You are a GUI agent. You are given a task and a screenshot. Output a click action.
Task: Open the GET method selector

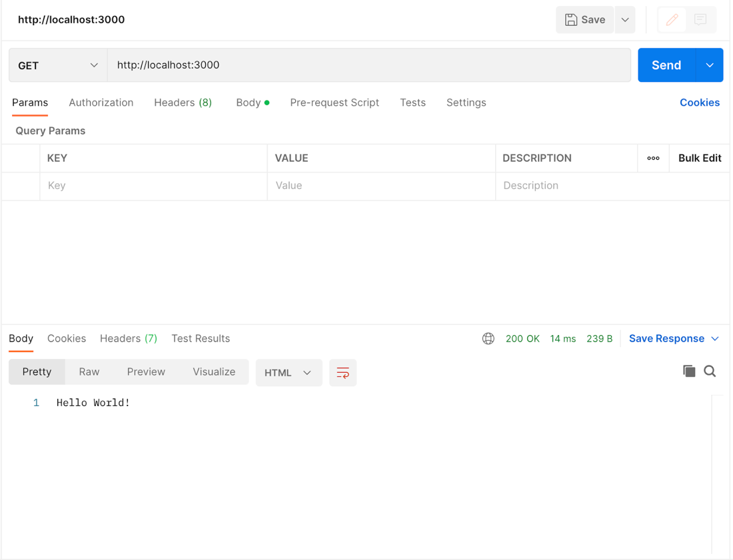click(57, 65)
